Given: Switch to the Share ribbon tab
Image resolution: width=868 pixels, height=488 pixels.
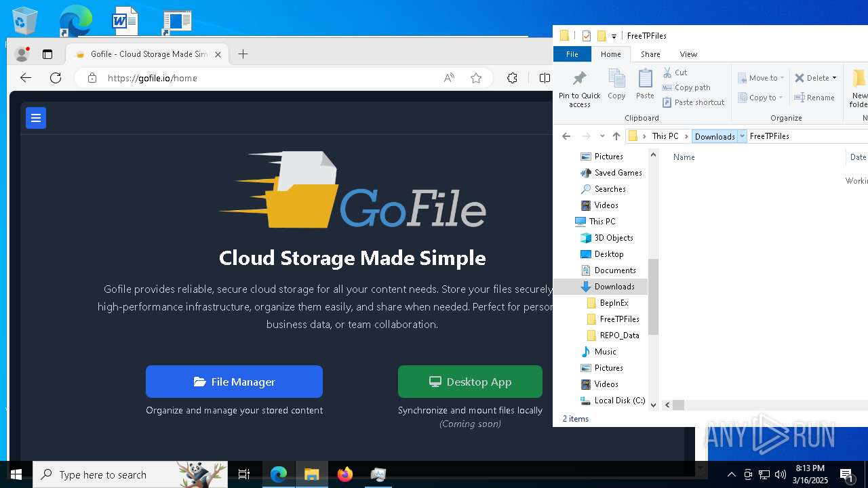Looking at the screenshot, I should 650,54.
